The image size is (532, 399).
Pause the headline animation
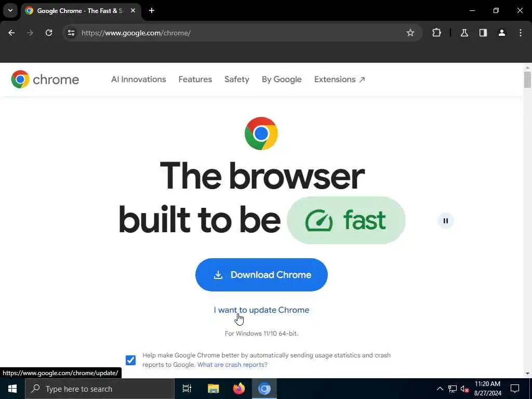(x=446, y=221)
